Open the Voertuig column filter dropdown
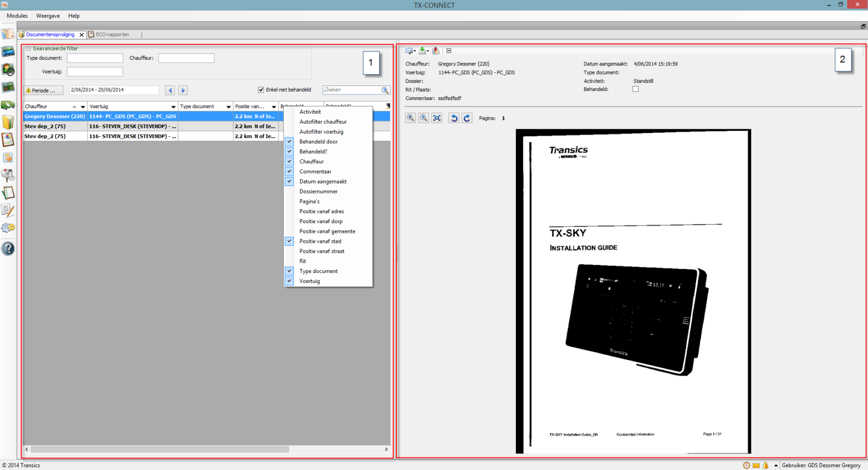Viewport: 868px width, 470px height. tap(173, 107)
